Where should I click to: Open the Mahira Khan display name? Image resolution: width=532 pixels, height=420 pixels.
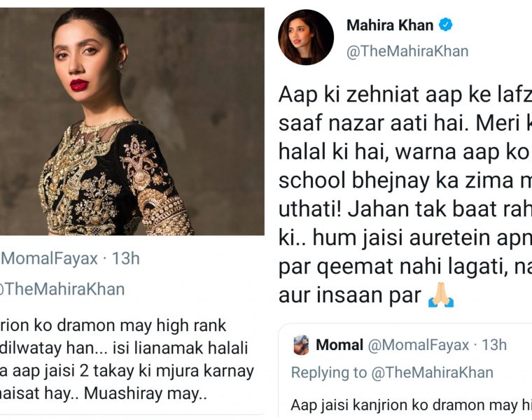pyautogui.click(x=391, y=26)
